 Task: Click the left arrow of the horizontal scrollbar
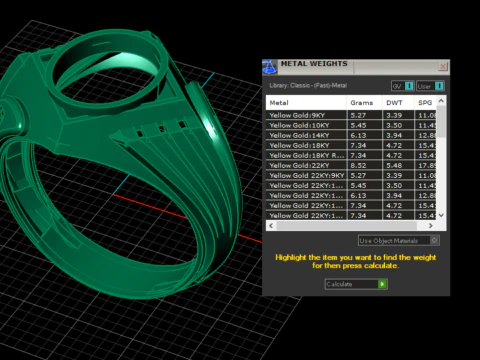[271, 226]
